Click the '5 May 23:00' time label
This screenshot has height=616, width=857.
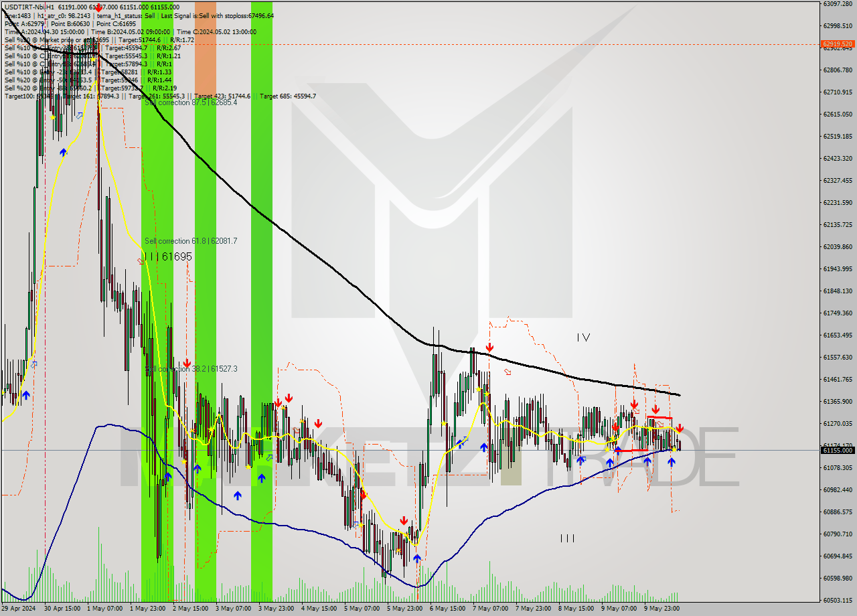[404, 609]
